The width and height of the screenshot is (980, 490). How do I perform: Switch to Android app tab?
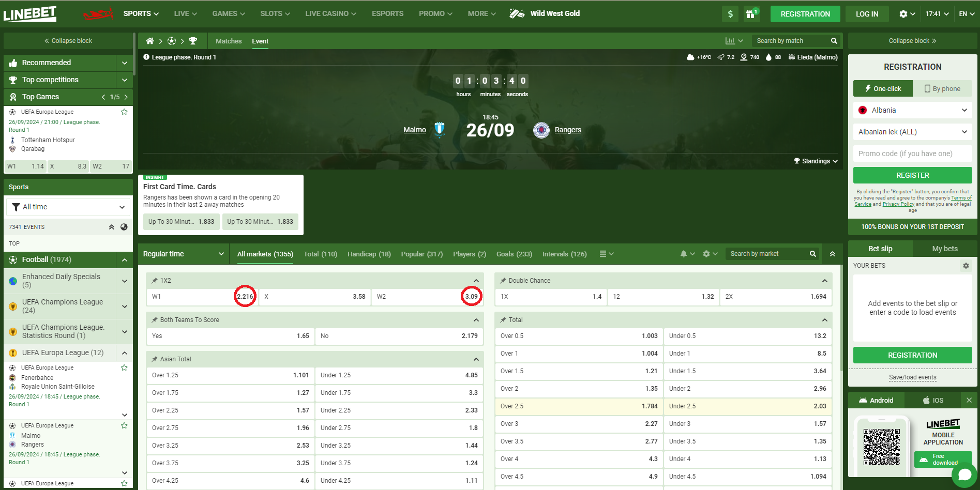click(876, 400)
